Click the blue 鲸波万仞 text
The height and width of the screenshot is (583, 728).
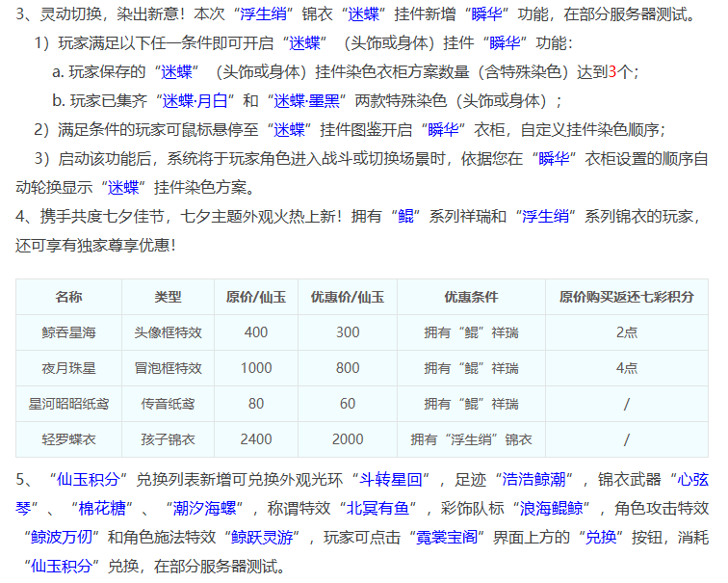click(x=62, y=538)
